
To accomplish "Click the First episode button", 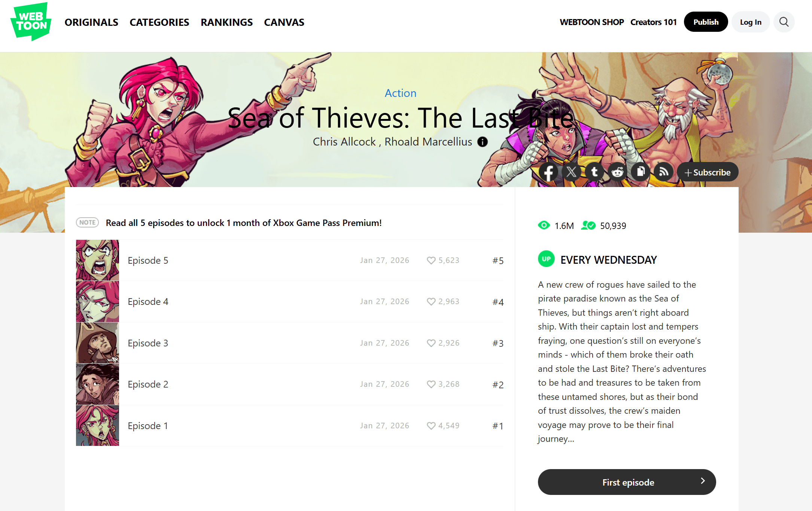I will [x=627, y=482].
